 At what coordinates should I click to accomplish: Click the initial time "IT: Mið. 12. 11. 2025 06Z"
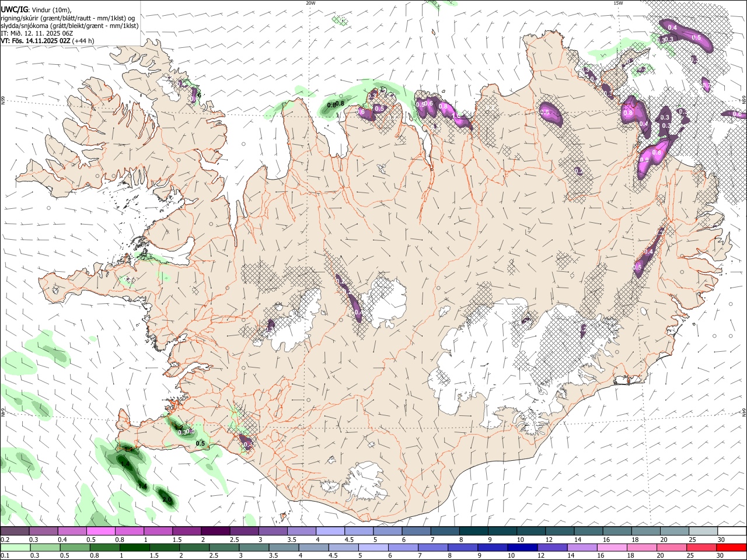pyautogui.click(x=37, y=33)
